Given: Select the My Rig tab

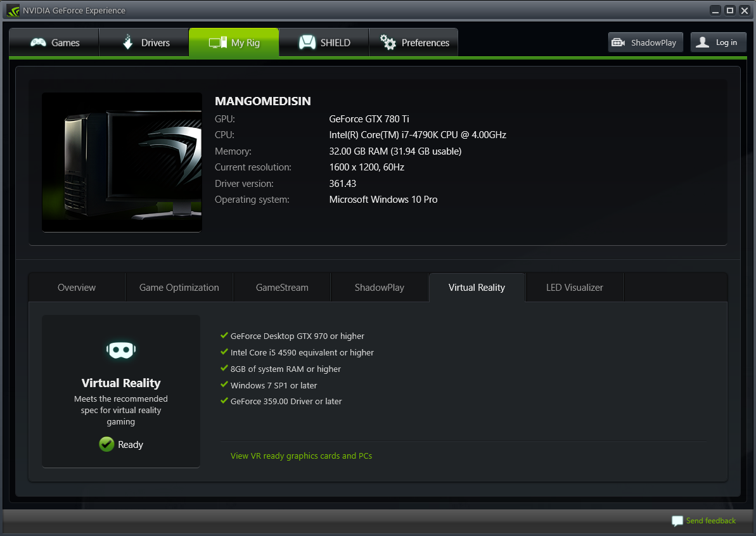Looking at the screenshot, I should [234, 42].
